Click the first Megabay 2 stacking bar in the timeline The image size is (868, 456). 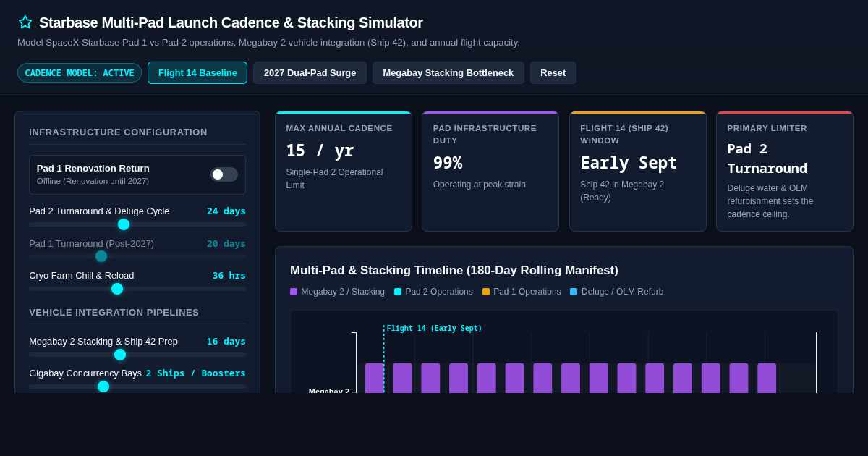(374, 378)
